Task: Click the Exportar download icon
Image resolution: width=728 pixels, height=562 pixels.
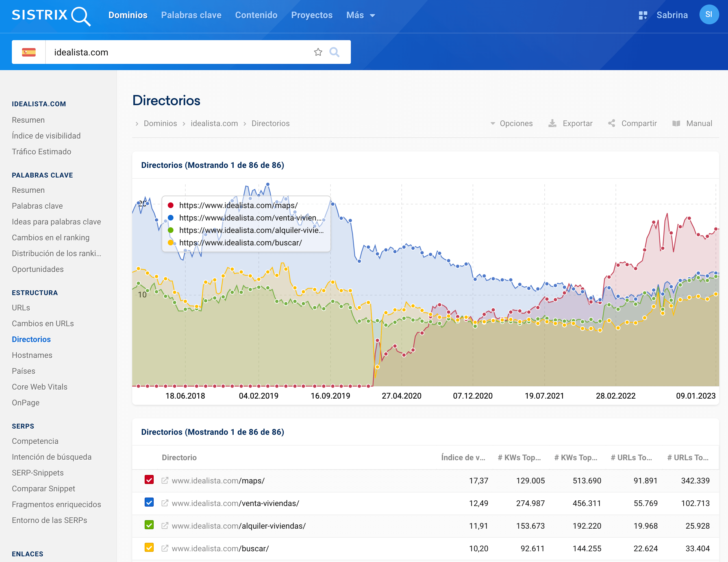Action: [x=552, y=124]
